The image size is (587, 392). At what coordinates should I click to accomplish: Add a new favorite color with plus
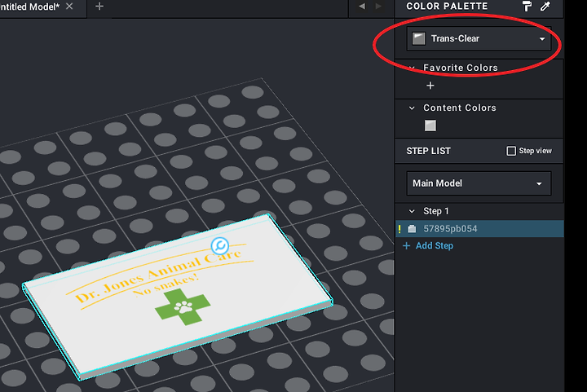[430, 86]
